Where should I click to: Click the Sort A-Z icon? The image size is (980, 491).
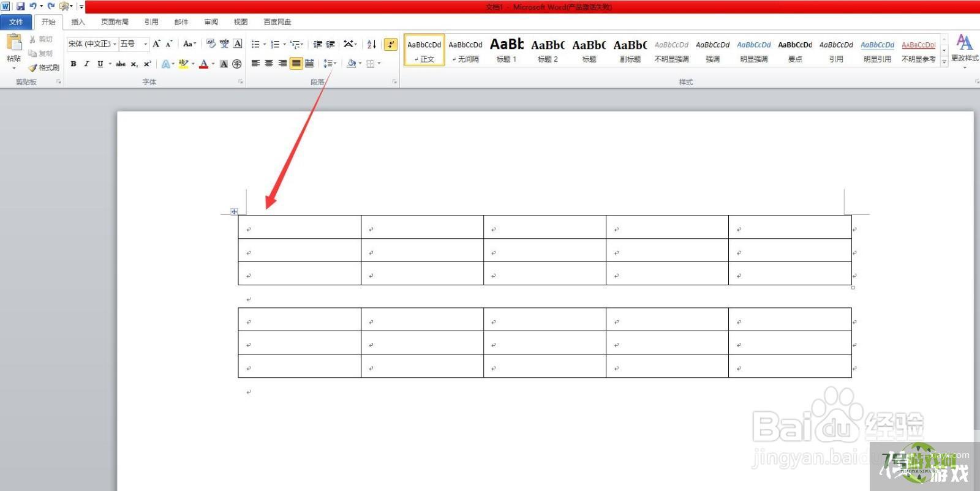tap(371, 44)
